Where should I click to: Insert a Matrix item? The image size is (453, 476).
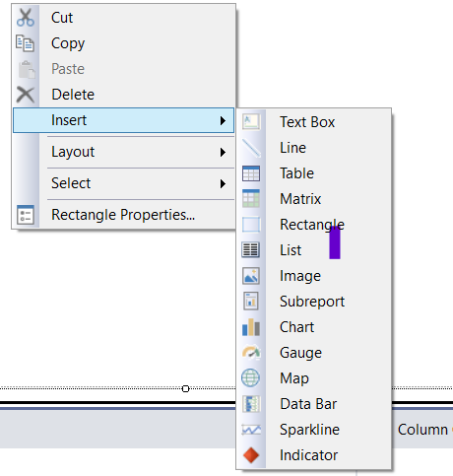313,199
